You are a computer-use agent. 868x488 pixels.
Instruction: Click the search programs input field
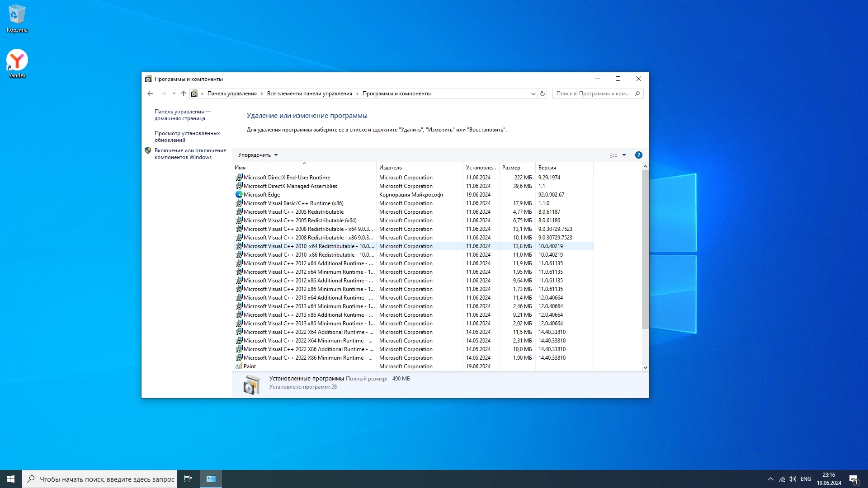click(593, 94)
